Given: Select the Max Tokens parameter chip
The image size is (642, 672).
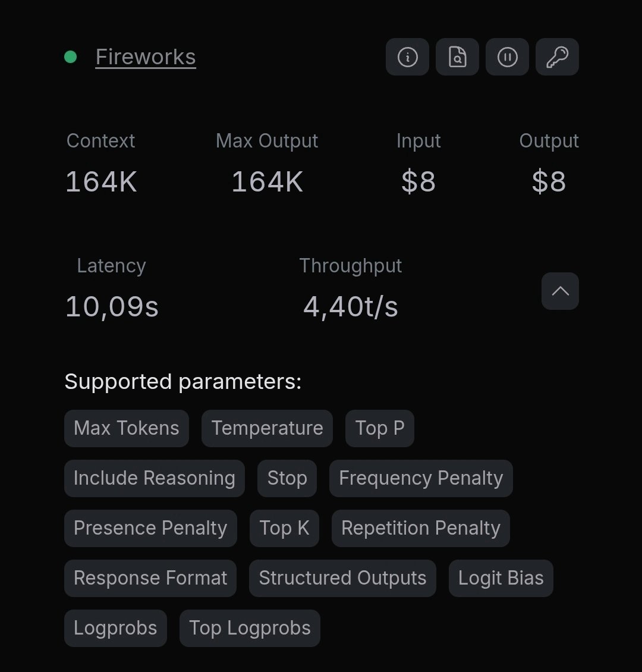Looking at the screenshot, I should tap(127, 428).
